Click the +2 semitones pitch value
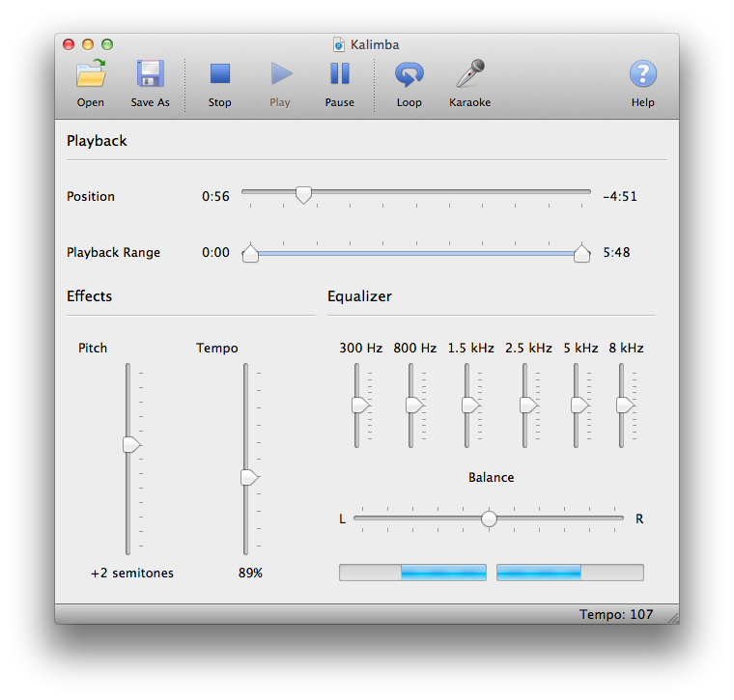Screen dimensions: 734x700 tap(132, 574)
